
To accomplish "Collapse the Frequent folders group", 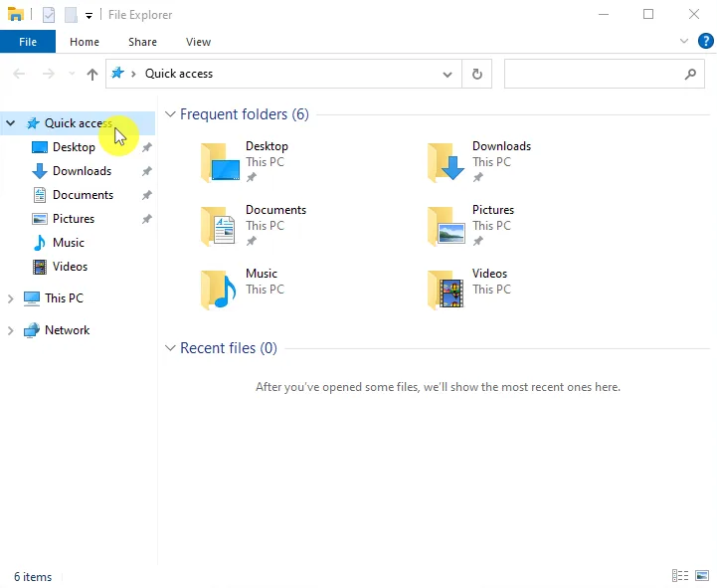I will (170, 114).
